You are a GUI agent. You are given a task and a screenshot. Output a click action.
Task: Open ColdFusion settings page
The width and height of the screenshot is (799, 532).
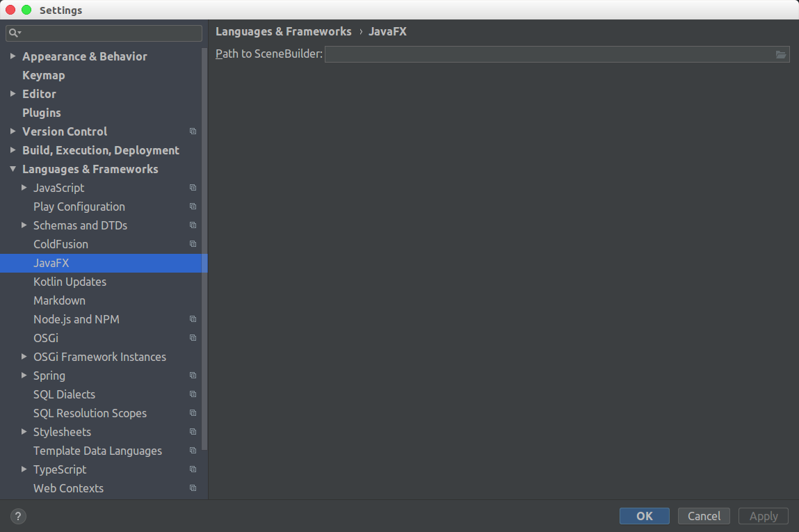pyautogui.click(x=60, y=244)
